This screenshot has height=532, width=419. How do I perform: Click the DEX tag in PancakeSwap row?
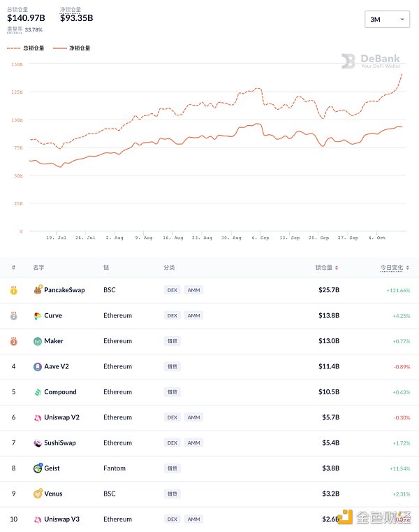[172, 290]
